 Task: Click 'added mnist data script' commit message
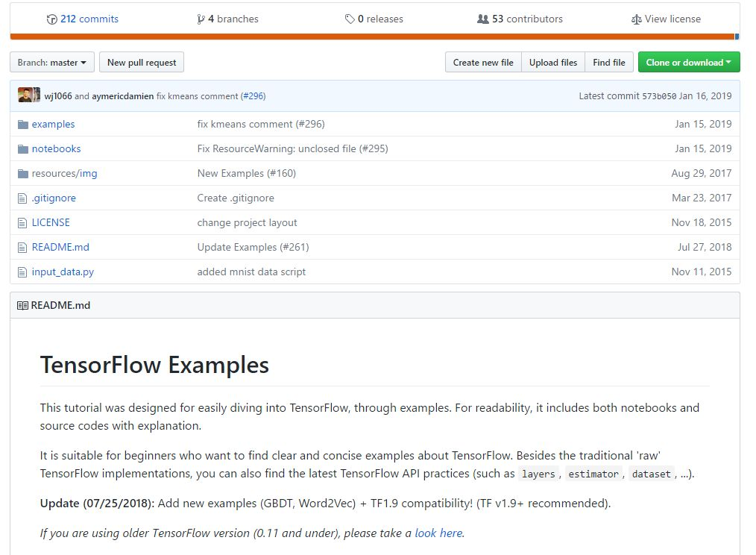click(251, 272)
